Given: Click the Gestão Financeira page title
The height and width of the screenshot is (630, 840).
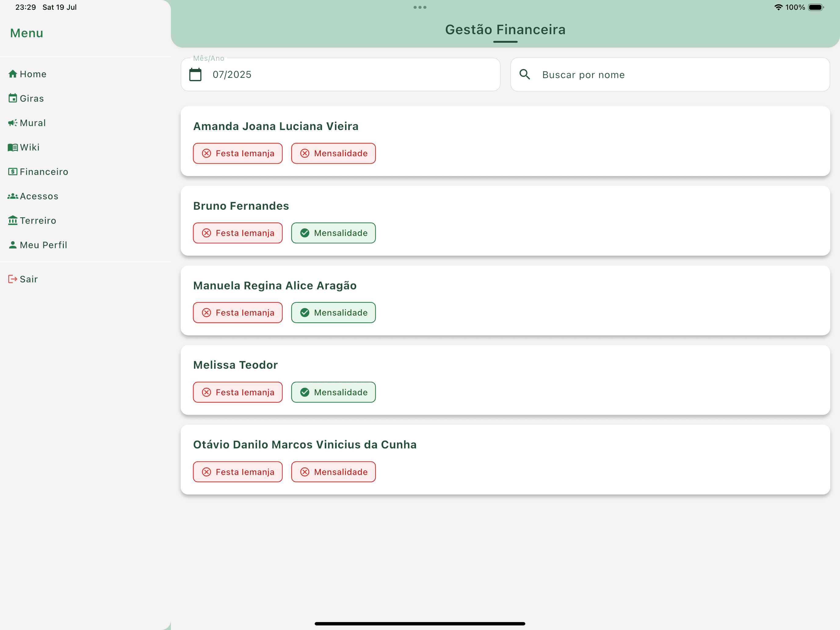Looking at the screenshot, I should tap(505, 29).
